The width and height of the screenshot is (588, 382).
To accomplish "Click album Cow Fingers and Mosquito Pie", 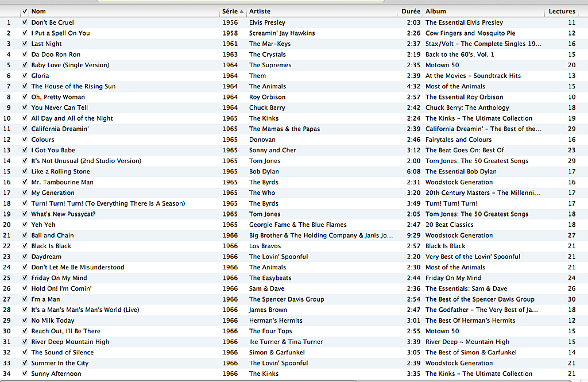I will [470, 33].
